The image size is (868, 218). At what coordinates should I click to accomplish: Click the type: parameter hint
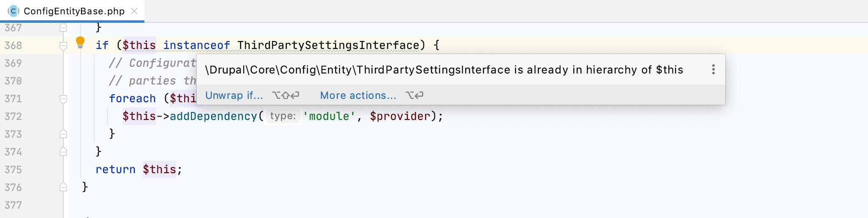point(283,116)
